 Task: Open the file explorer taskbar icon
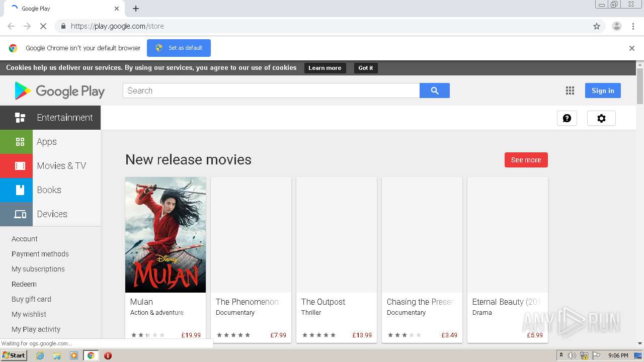[x=57, y=355]
